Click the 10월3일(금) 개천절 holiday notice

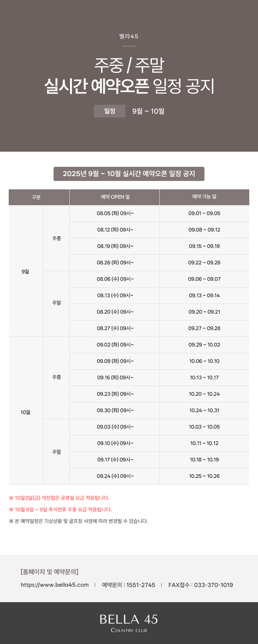(59, 498)
